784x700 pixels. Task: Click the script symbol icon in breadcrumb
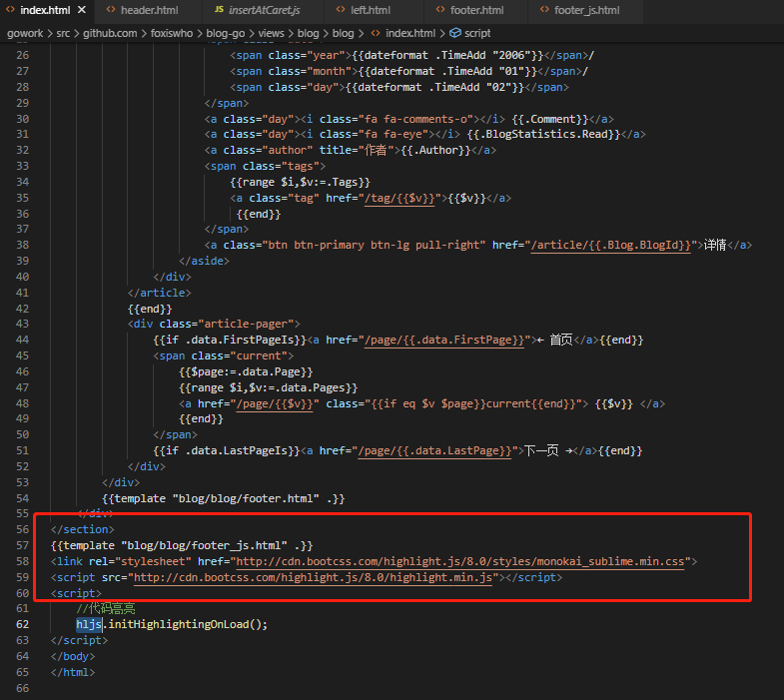[x=455, y=33]
